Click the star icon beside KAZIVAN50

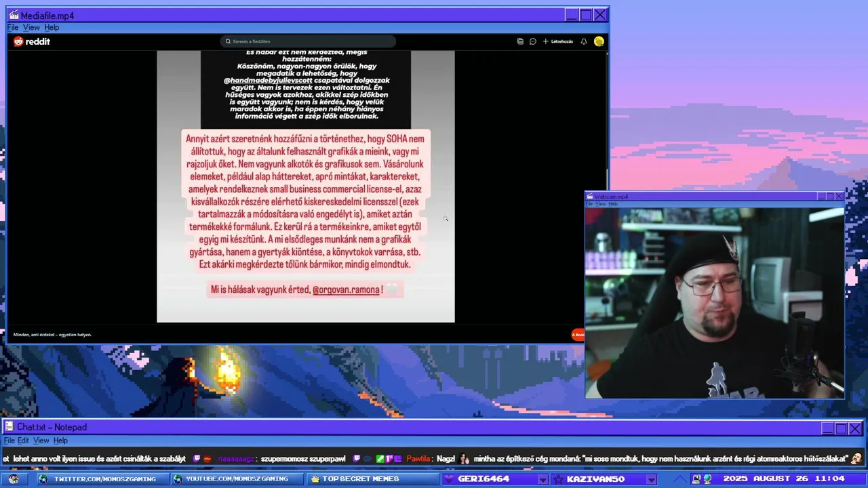[557, 479]
